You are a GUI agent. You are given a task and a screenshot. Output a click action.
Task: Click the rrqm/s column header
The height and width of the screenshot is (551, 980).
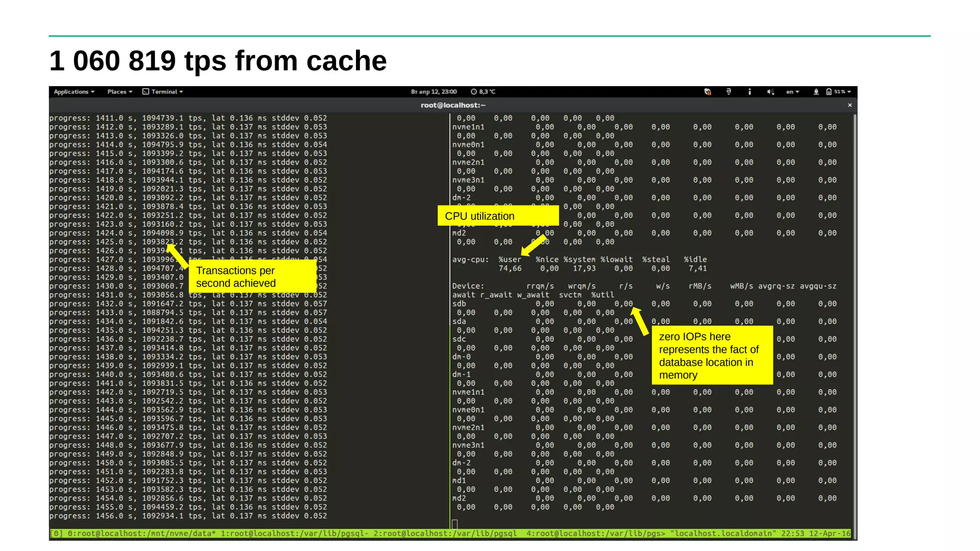point(540,286)
